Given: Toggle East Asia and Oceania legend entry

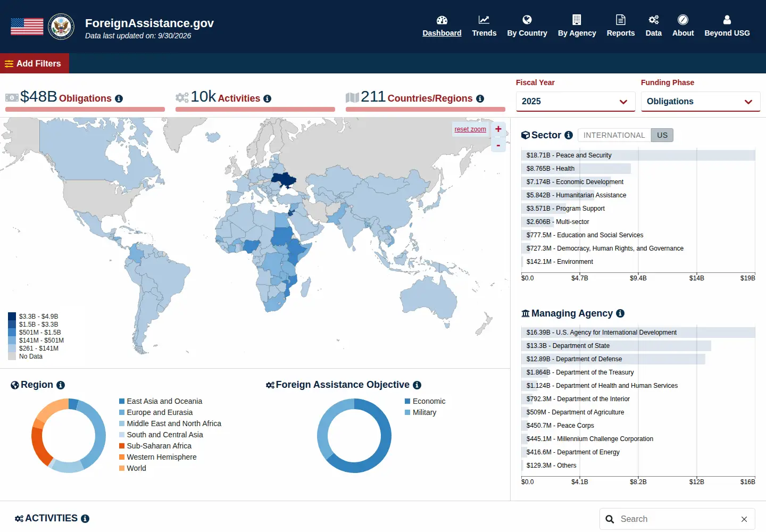Looking at the screenshot, I should pyautogui.click(x=161, y=401).
